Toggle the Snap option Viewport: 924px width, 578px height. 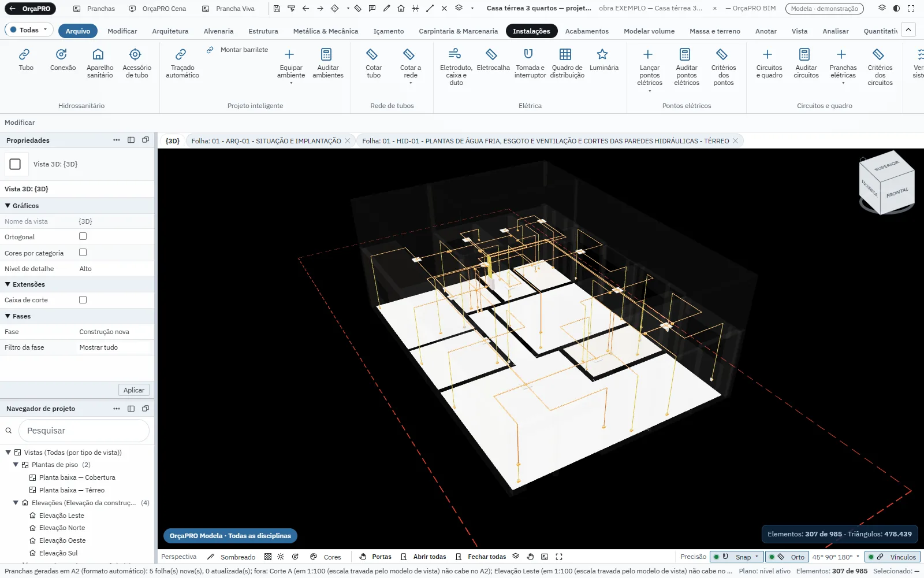click(x=736, y=557)
